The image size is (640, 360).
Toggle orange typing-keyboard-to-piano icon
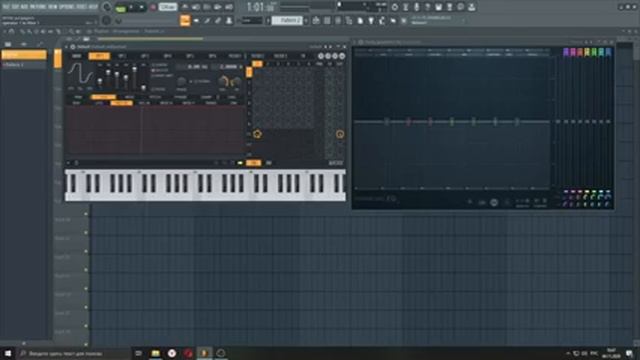185,20
